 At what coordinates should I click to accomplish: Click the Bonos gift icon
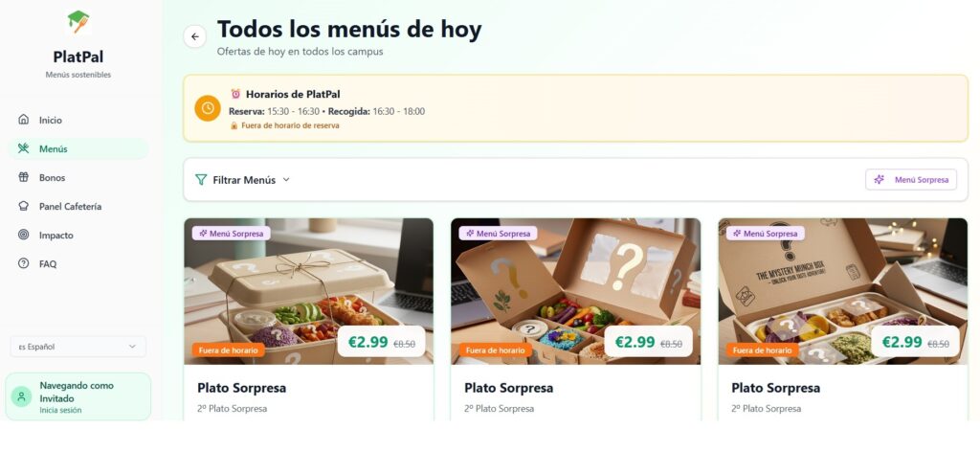click(24, 177)
